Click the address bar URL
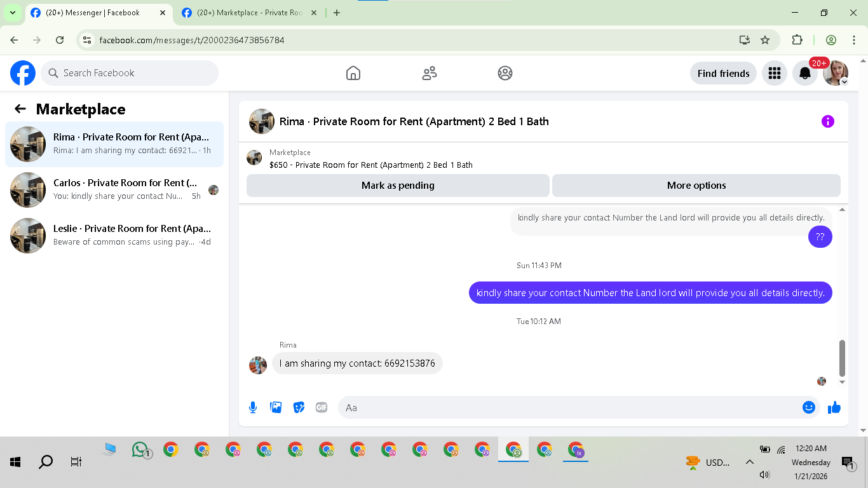This screenshot has width=868, height=488. (x=192, y=40)
